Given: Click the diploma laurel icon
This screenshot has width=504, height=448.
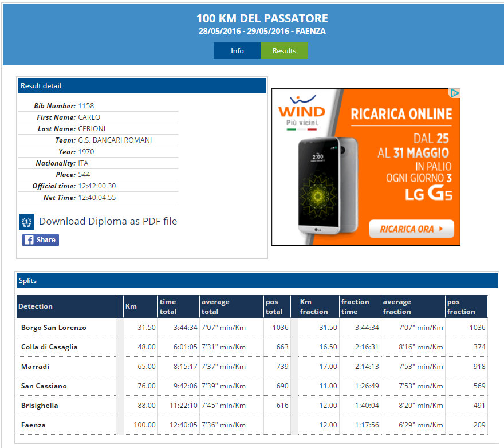Looking at the screenshot, I should pos(26,222).
